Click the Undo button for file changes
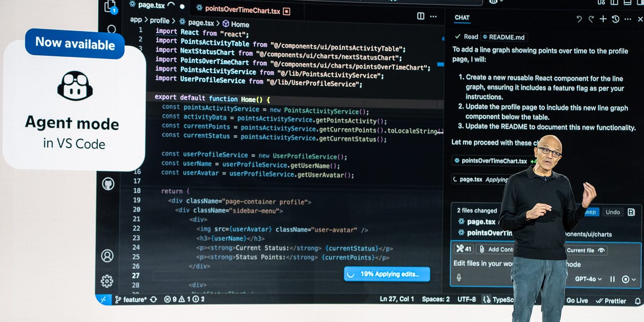 click(x=612, y=212)
